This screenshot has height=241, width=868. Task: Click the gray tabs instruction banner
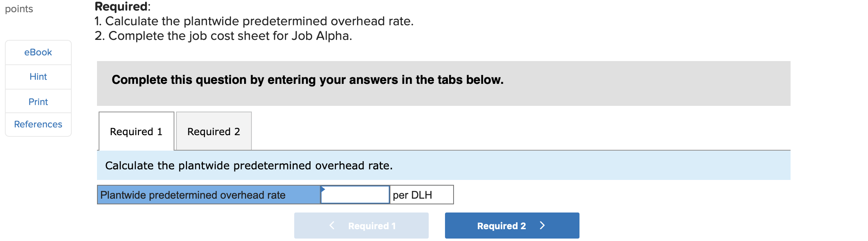pyautogui.click(x=307, y=79)
